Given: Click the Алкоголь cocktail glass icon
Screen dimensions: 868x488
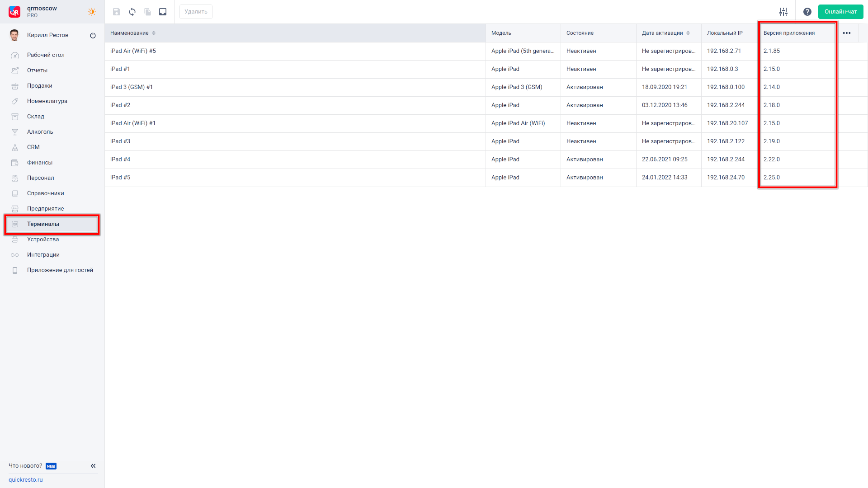Looking at the screenshot, I should tap(15, 132).
